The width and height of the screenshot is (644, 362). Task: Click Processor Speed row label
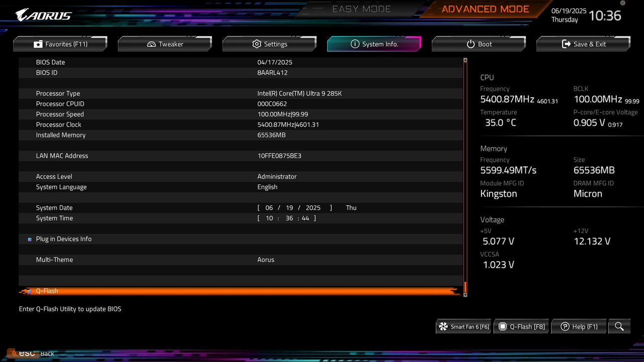point(60,114)
